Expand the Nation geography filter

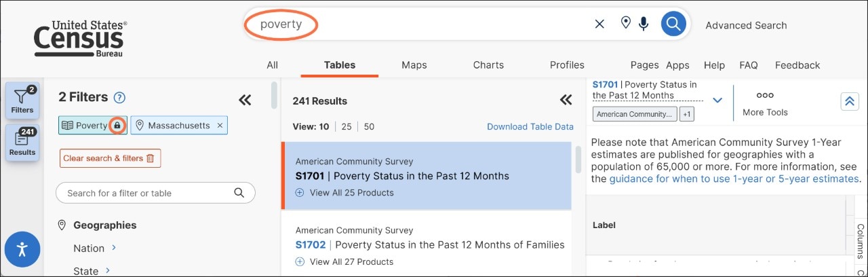(96, 248)
